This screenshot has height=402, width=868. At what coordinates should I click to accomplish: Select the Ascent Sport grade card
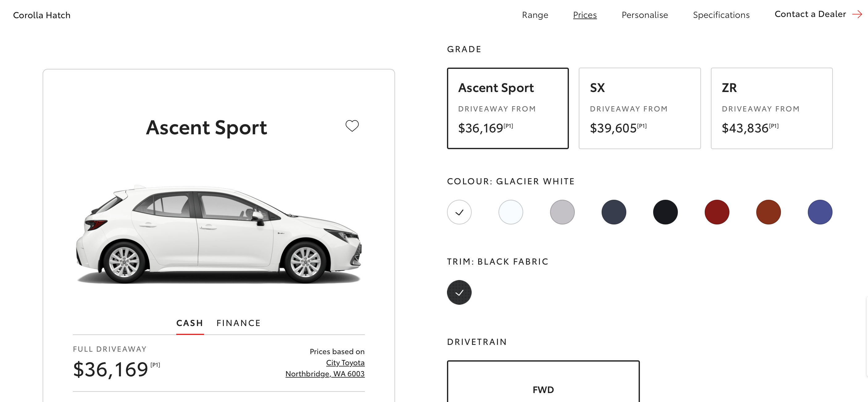click(x=507, y=108)
